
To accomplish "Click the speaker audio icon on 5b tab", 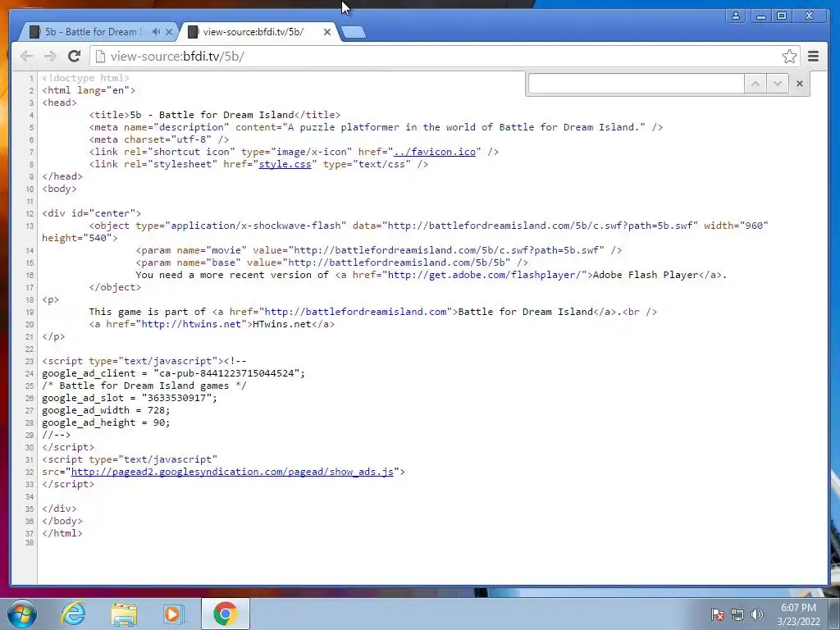I will pyautogui.click(x=156, y=32).
